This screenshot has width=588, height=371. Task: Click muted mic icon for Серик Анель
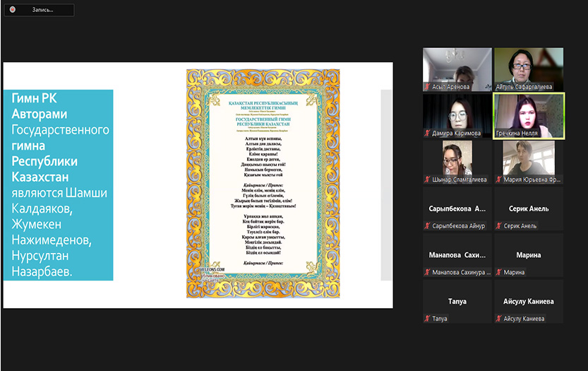pos(498,226)
